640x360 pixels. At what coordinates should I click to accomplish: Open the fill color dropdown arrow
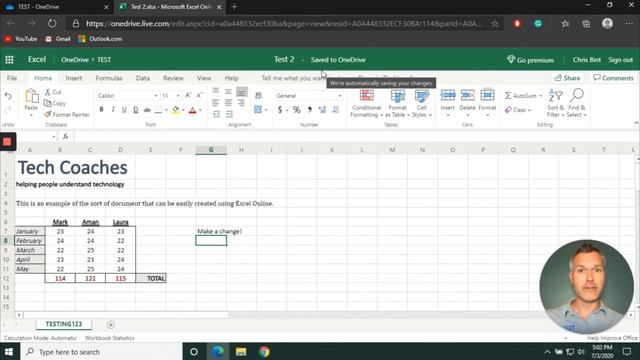pos(183,110)
